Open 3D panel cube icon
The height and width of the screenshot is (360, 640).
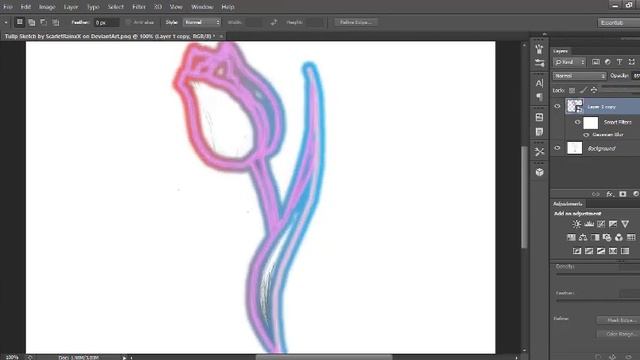[539, 172]
